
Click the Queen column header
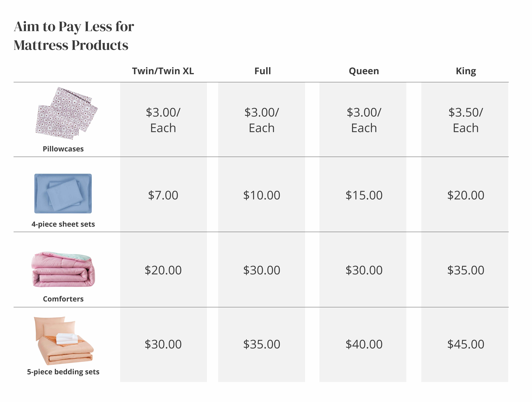(x=364, y=71)
